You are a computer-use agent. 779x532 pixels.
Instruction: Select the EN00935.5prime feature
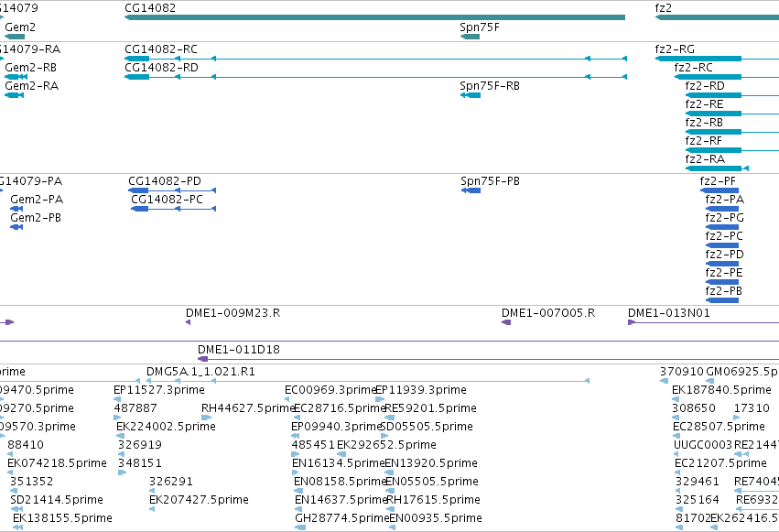(393, 528)
